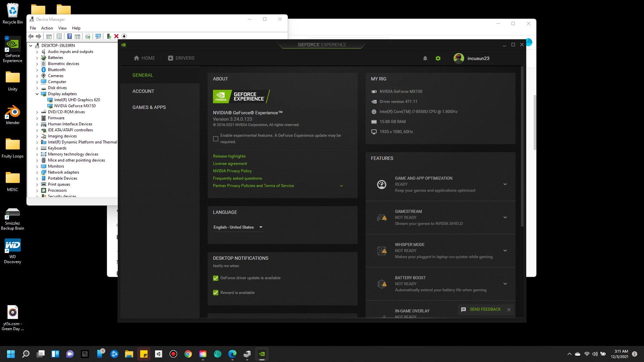Open the Action menu in Device Manager
This screenshot has width=644, height=362.
tap(47, 28)
